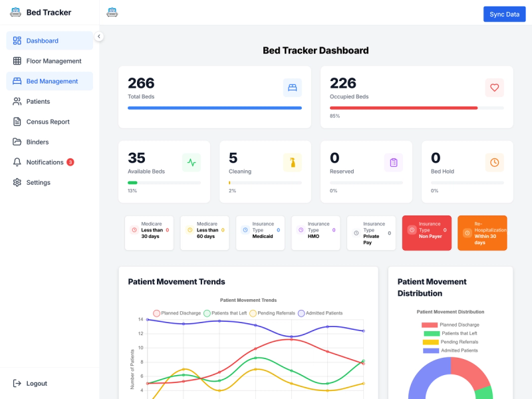The width and height of the screenshot is (532, 399).
Task: Click the clock icon on Re-Hospitalization tile
Action: (x=467, y=233)
